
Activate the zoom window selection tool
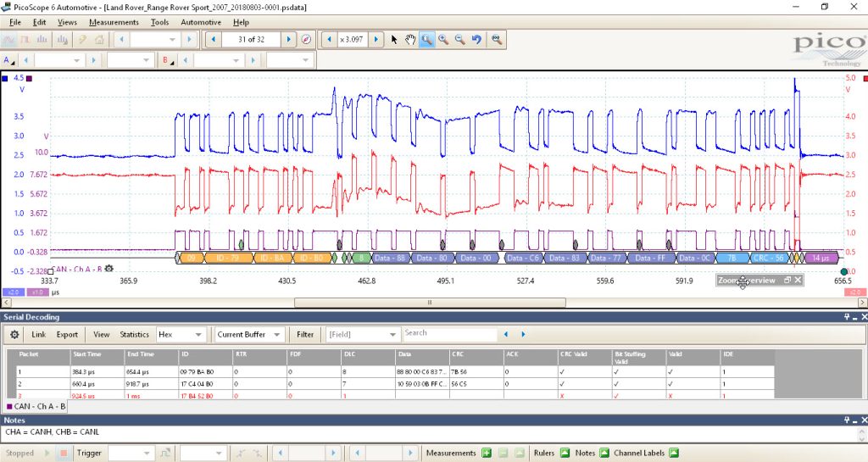(x=426, y=39)
